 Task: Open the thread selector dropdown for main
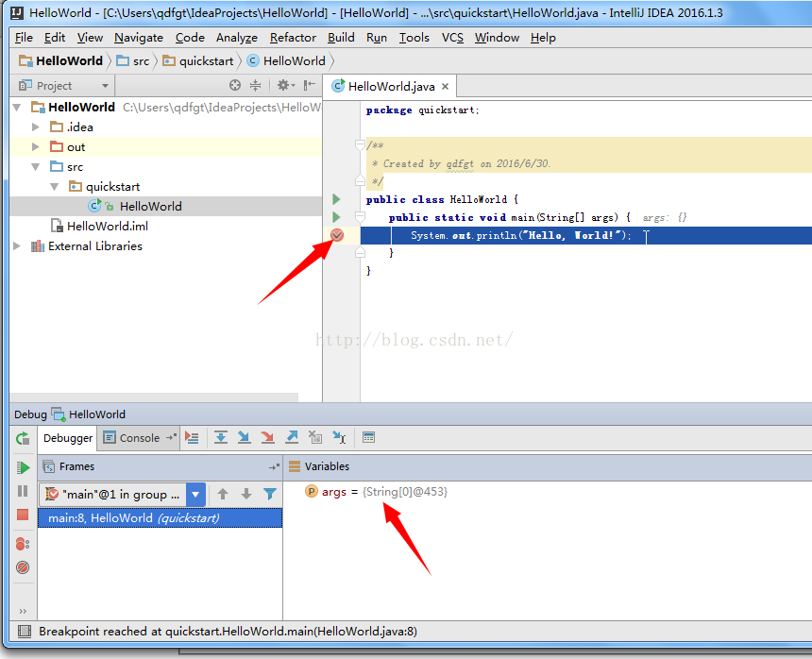195,494
